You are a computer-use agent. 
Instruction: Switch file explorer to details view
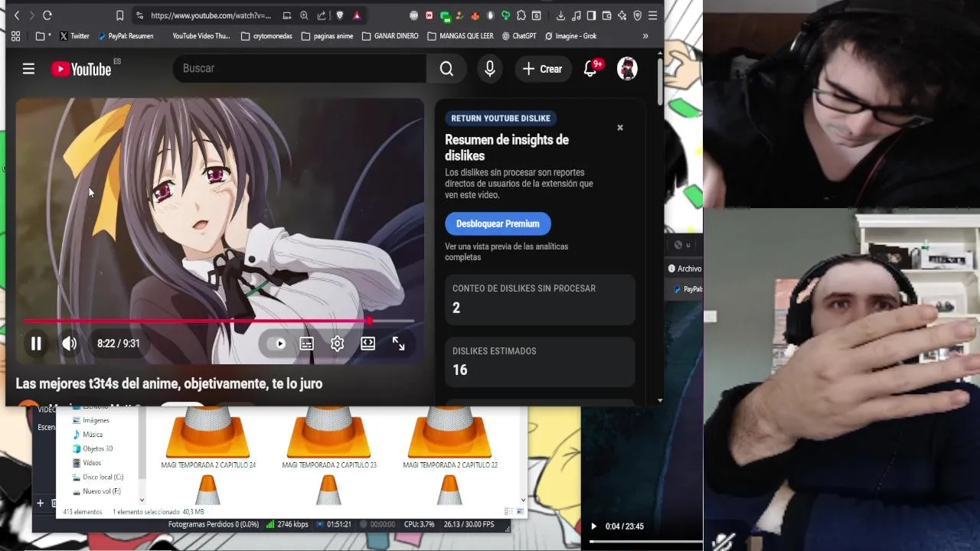point(509,511)
